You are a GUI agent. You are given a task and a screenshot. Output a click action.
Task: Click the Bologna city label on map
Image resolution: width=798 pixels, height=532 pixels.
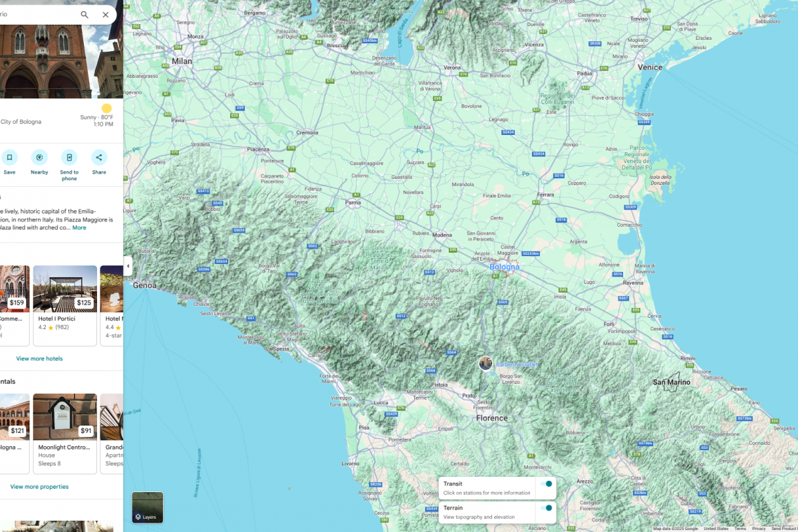[504, 267]
